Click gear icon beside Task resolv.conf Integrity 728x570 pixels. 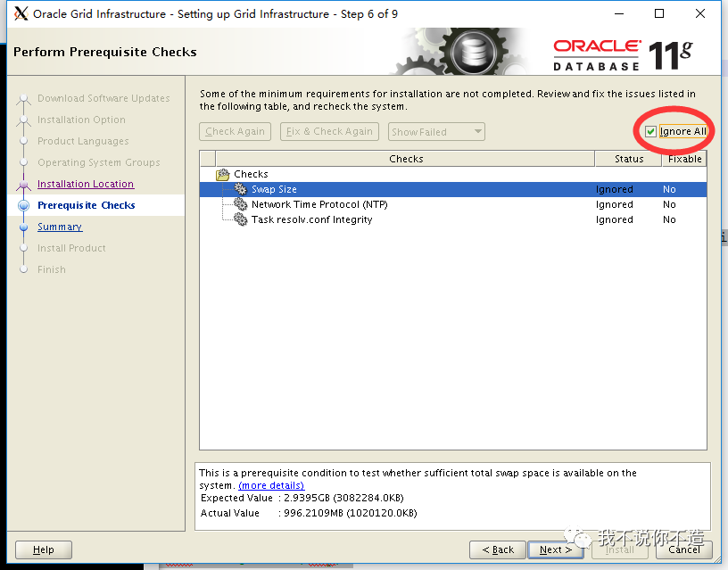pos(241,219)
